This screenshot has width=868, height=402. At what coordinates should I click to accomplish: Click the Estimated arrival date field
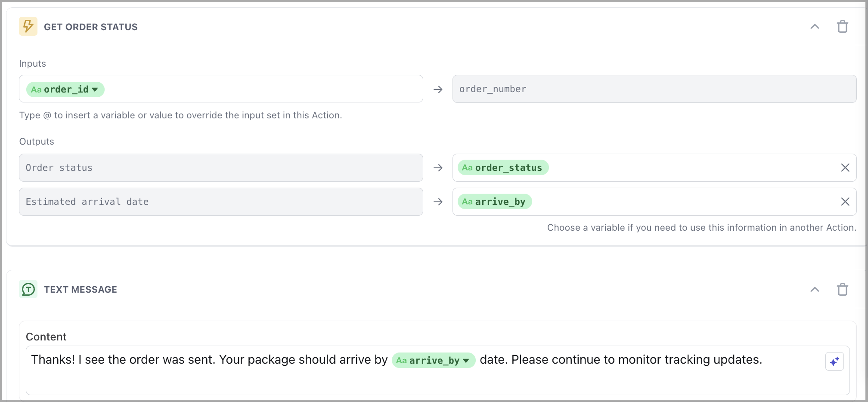click(x=220, y=202)
